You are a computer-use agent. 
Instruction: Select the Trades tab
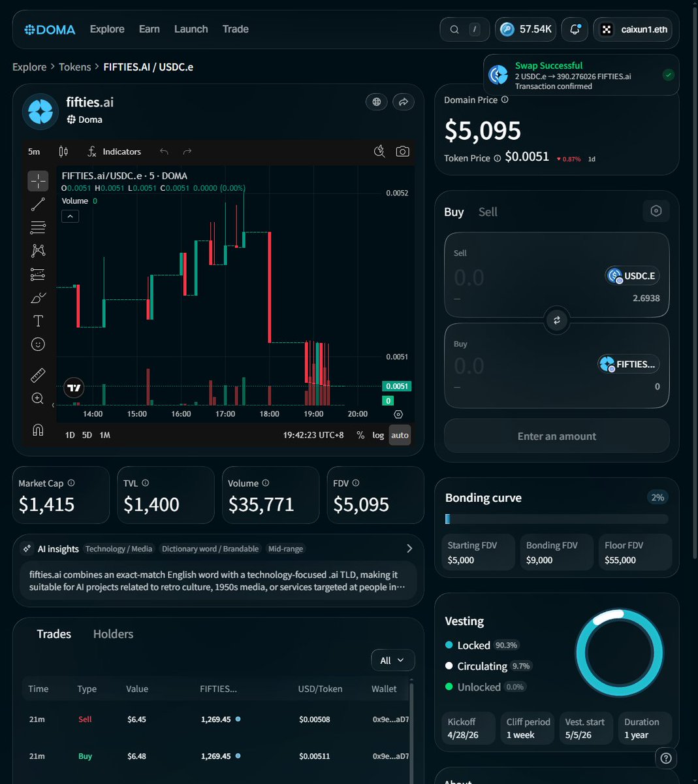click(x=54, y=634)
